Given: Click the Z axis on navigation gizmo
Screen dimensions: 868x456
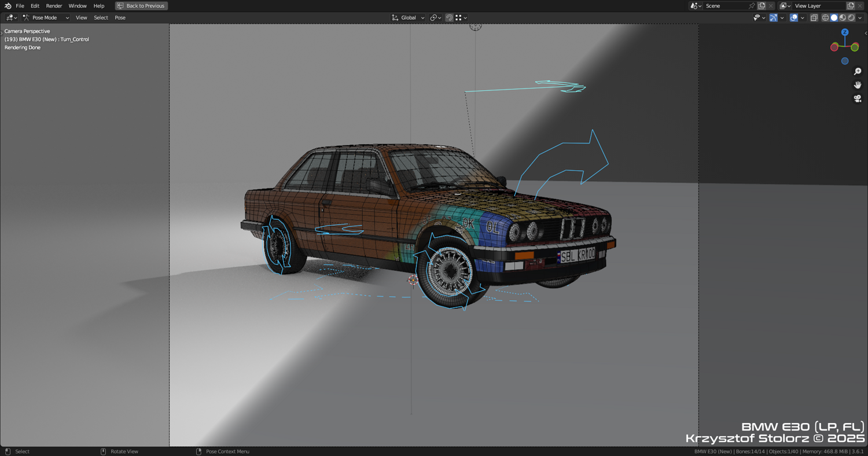Looking at the screenshot, I should (x=845, y=32).
